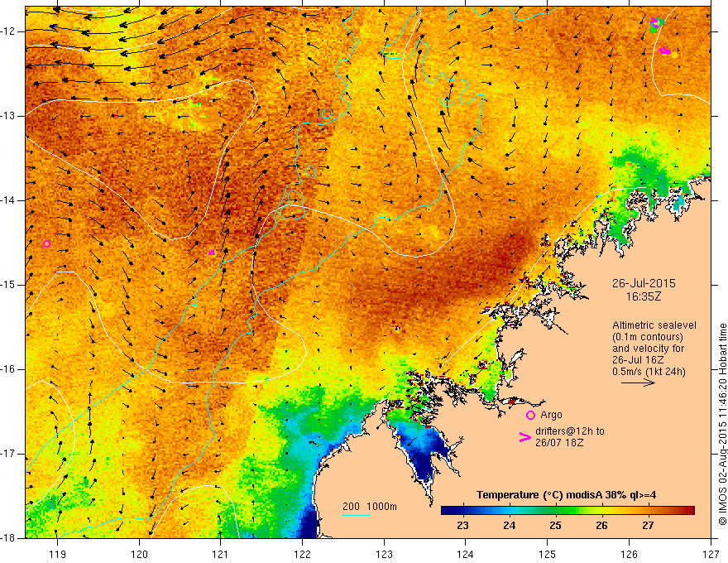Click the '26/07 18Z' legend text
This screenshot has height=563, width=728.
[559, 443]
